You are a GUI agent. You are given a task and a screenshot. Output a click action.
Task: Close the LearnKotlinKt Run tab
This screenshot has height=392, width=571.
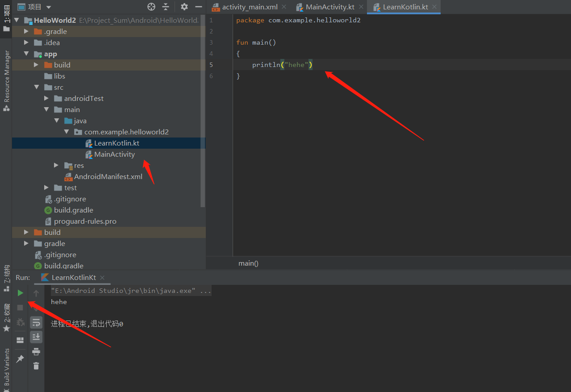pos(102,277)
